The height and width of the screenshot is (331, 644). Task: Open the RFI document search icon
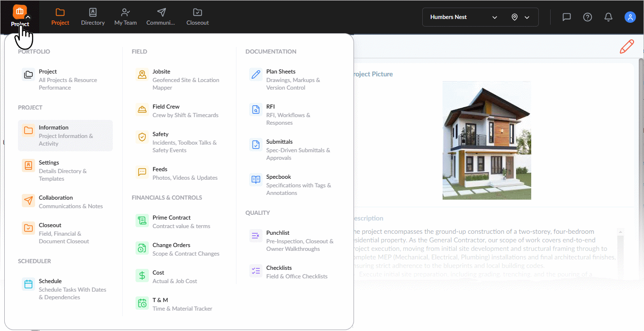point(256,110)
